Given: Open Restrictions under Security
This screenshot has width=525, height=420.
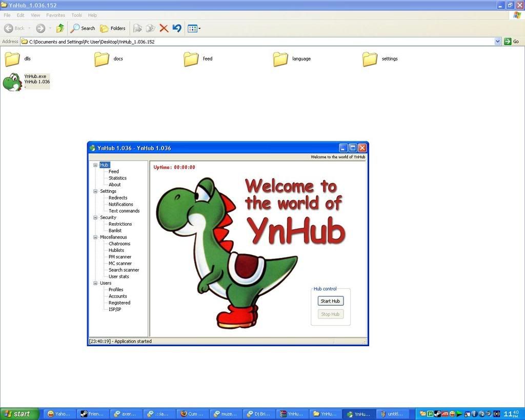Looking at the screenshot, I should tap(120, 224).
